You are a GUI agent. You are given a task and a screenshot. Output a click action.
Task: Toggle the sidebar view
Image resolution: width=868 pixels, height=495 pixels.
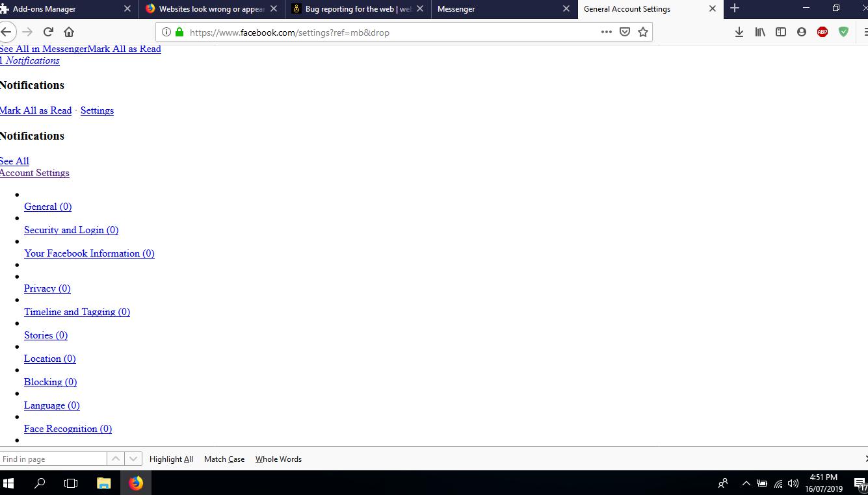pos(781,32)
